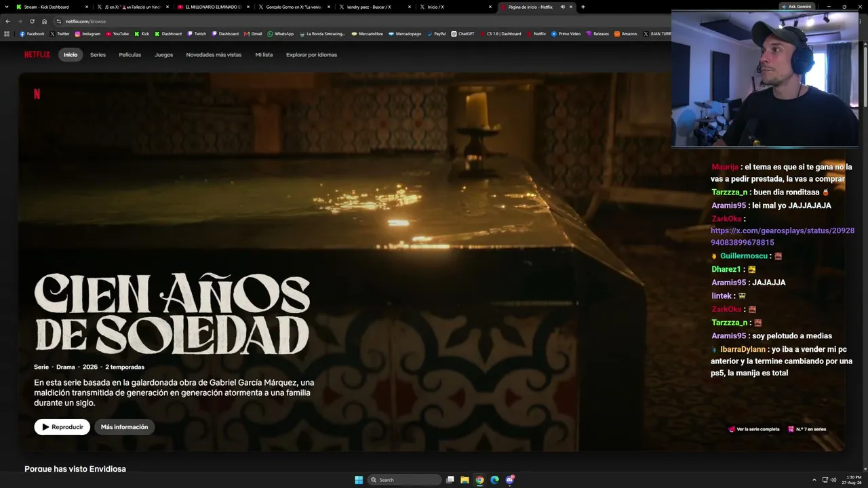This screenshot has height=488, width=868.
Task: Open File Explorer from the taskbar
Action: [x=465, y=480]
